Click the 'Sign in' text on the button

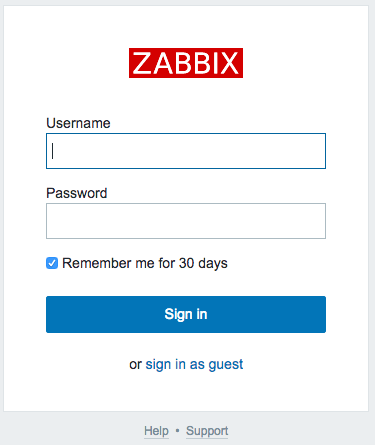pos(186,314)
